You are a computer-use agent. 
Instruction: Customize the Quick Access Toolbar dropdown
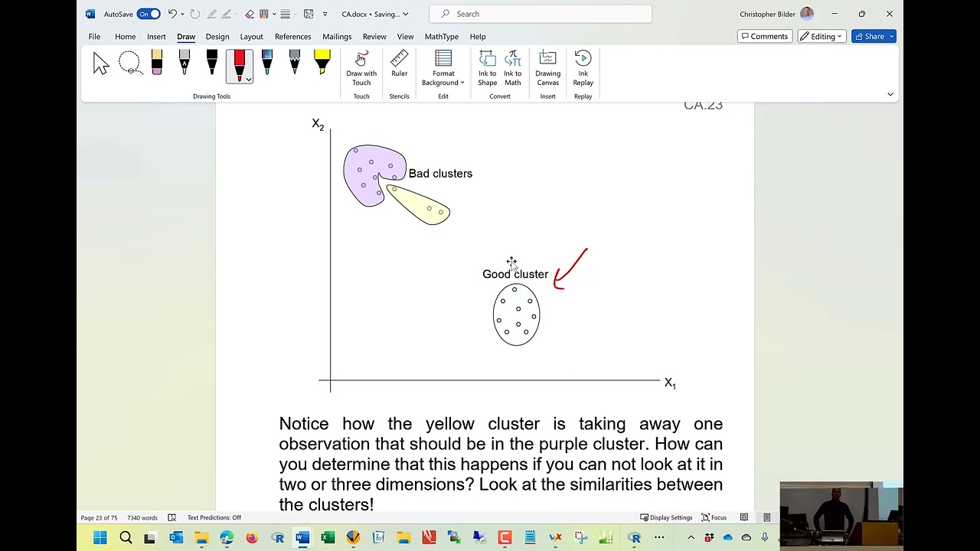325,14
